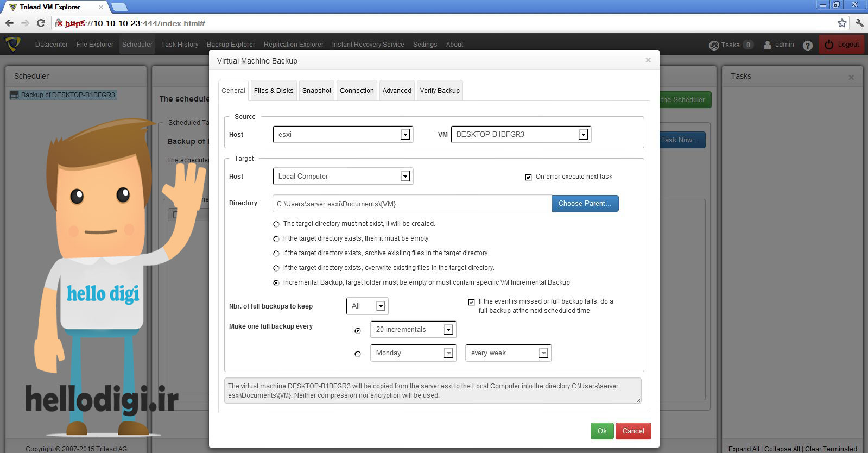Confirm dialog with Ok button
This screenshot has width=868, height=453.
tap(602, 431)
